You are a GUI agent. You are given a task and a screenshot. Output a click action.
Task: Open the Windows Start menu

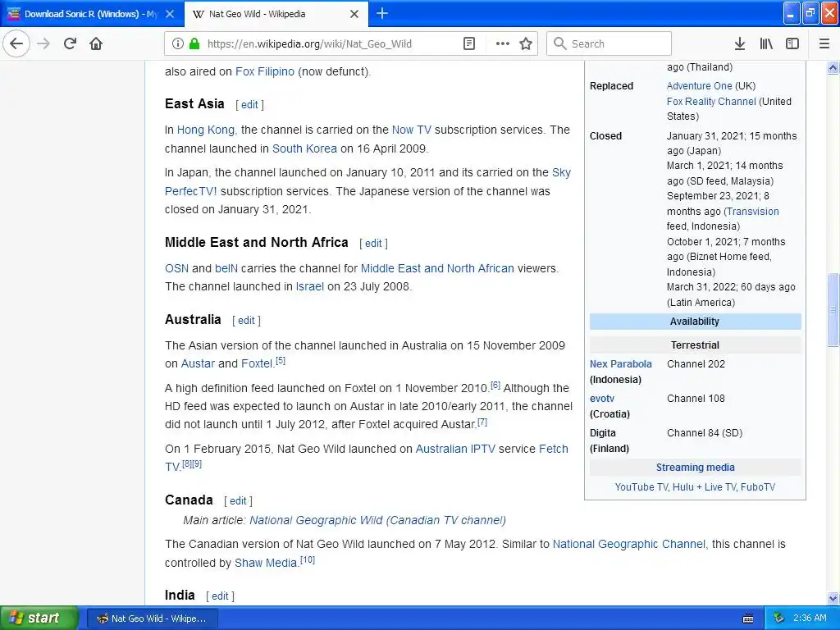click(39, 618)
